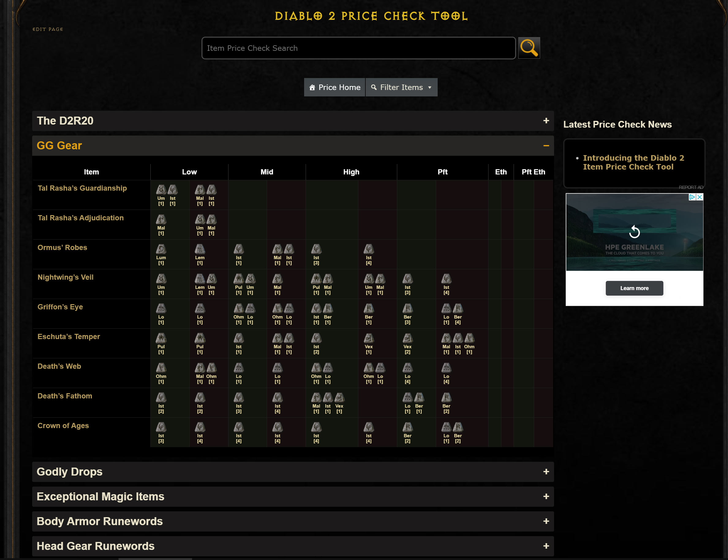Image resolution: width=728 pixels, height=560 pixels.
Task: Click the AdChoices triangle icon on ad
Action: [692, 197]
